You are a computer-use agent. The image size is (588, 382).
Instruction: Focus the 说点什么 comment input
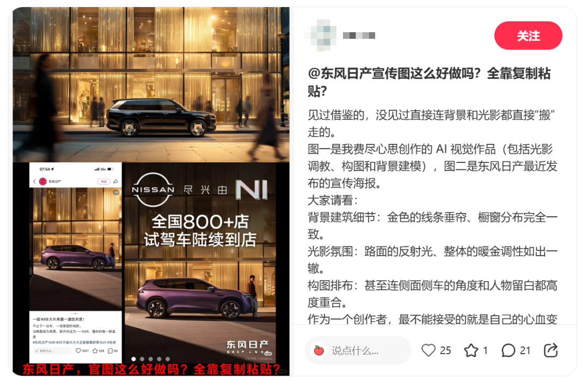[358, 350]
